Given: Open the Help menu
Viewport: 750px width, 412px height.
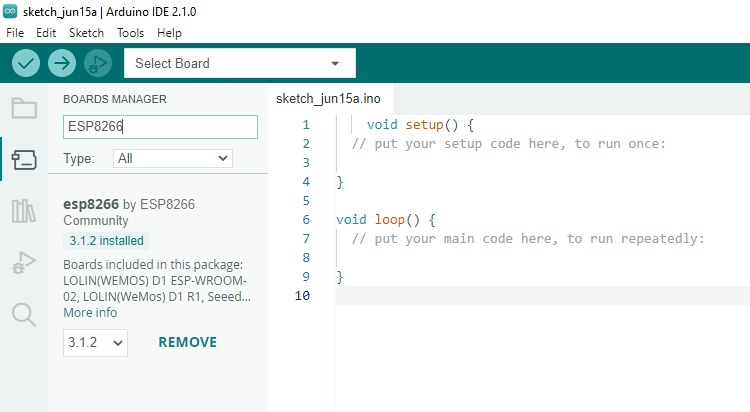Looking at the screenshot, I should point(169,33).
